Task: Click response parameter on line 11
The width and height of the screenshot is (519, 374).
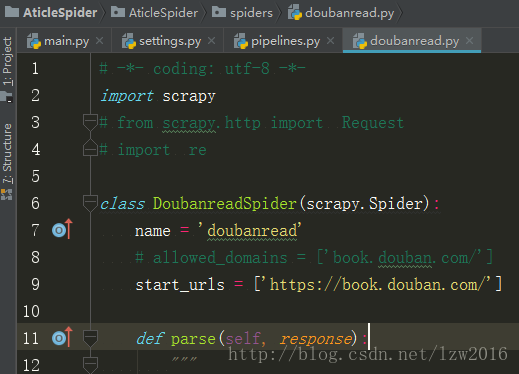Action: click(x=316, y=339)
